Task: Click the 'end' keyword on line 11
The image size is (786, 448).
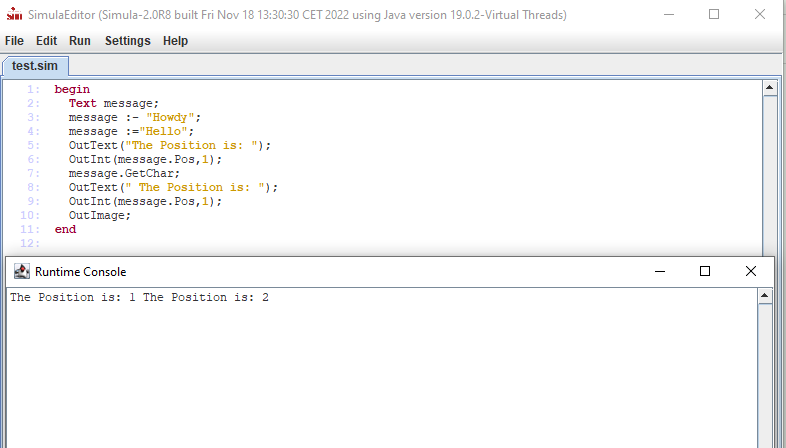Action: tap(65, 230)
